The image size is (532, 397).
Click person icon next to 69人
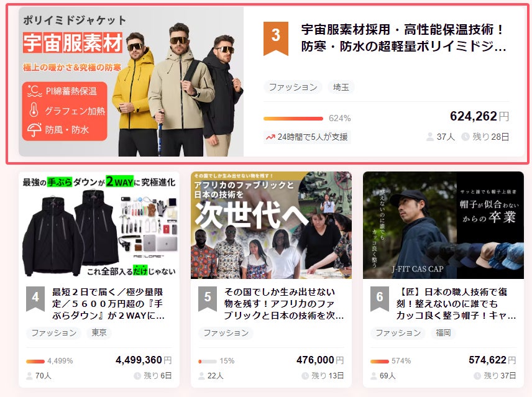374,375
